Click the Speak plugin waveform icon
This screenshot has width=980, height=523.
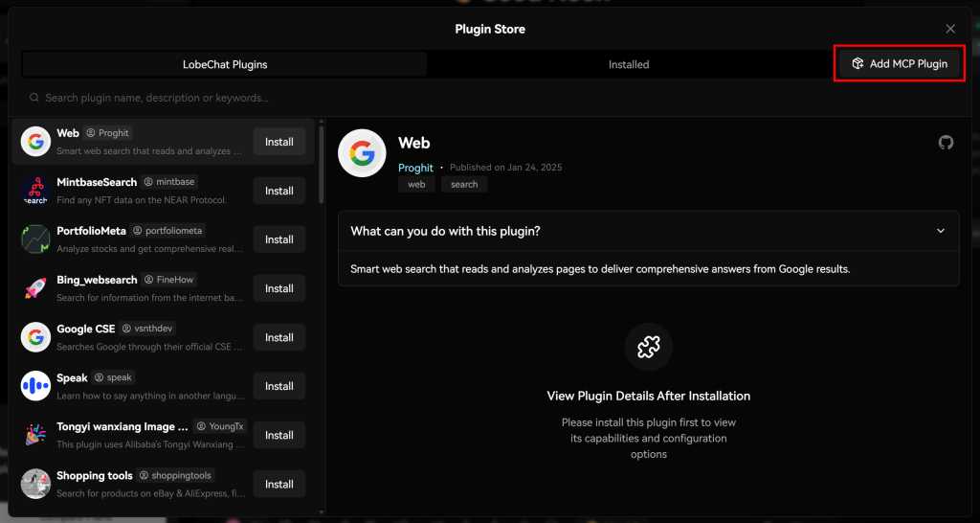click(x=35, y=386)
